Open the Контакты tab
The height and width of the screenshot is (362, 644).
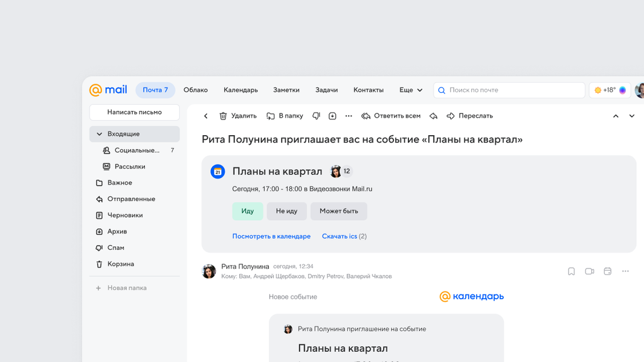[x=369, y=90]
